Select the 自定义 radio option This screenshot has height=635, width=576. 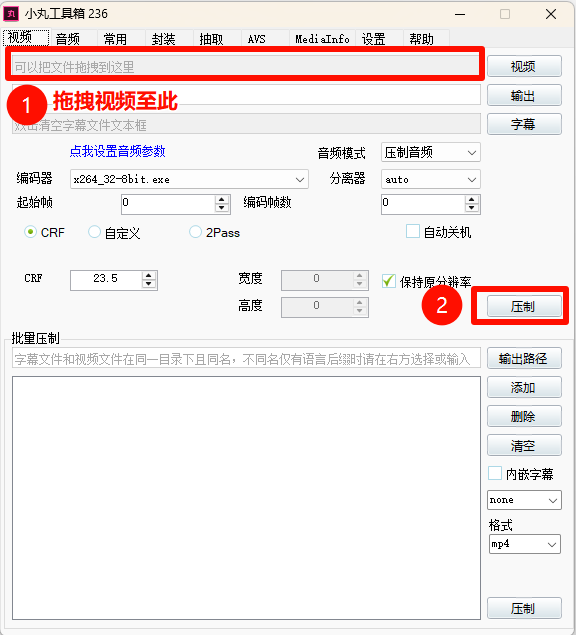(94, 232)
